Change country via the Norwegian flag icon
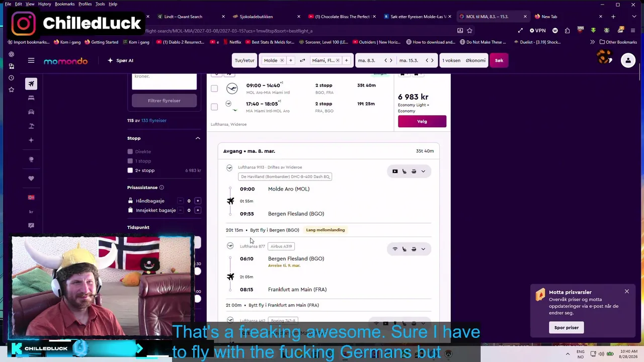This screenshot has width=644, height=362. (x=31, y=198)
